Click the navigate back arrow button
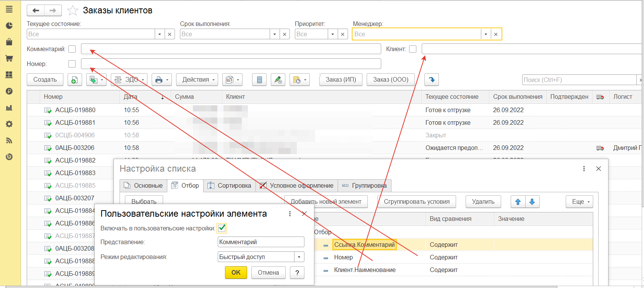This screenshot has width=644, height=288. 36,11
